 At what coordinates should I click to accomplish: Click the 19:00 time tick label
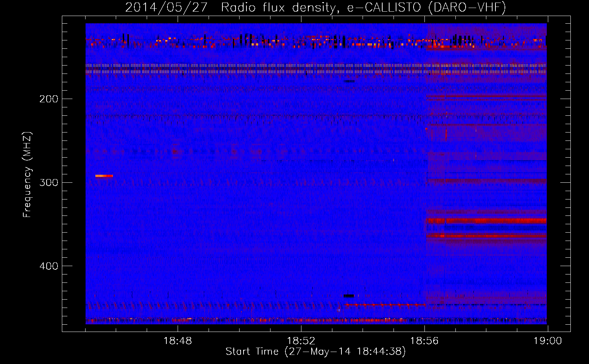(x=548, y=341)
